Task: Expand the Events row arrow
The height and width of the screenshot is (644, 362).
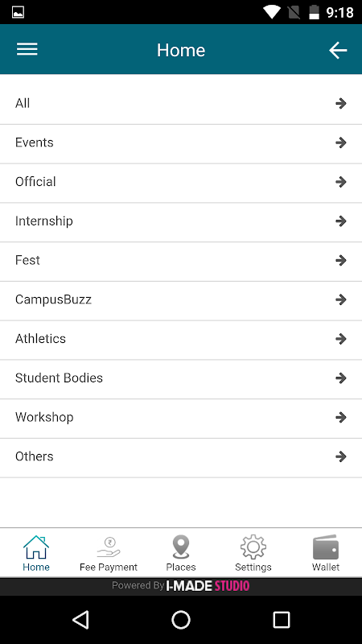Action: pyautogui.click(x=340, y=142)
